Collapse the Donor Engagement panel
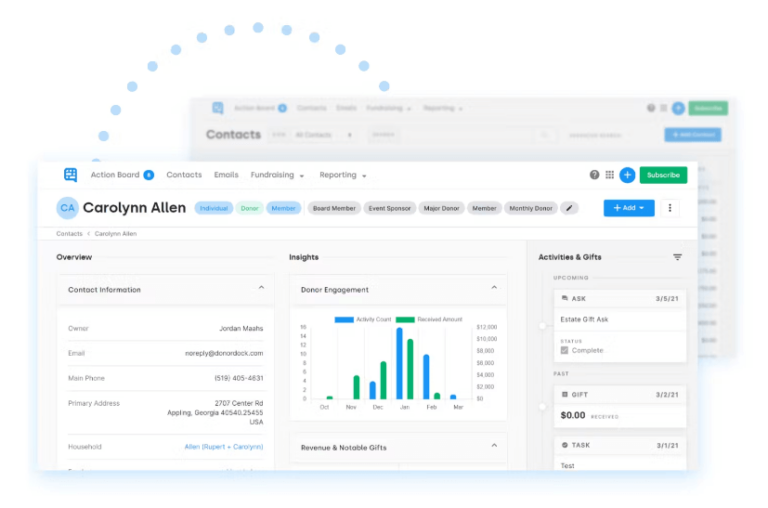Screen dimensions: 768x508 tap(494, 289)
